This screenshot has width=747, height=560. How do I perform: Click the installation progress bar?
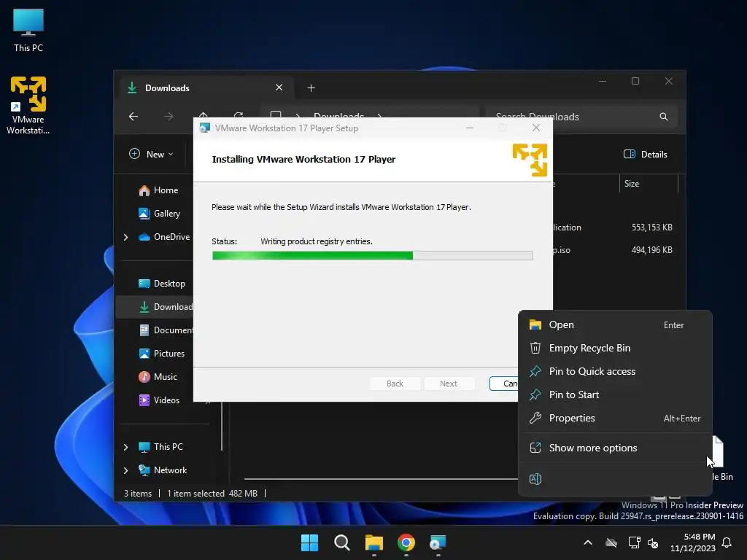tap(373, 256)
